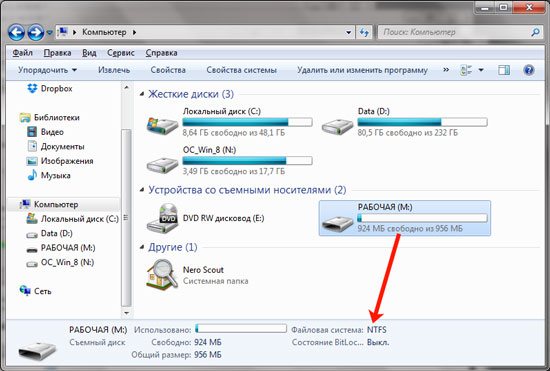Screen dimensions: 550x371
Task: Select the Nero Scout icon
Action: click(162, 275)
